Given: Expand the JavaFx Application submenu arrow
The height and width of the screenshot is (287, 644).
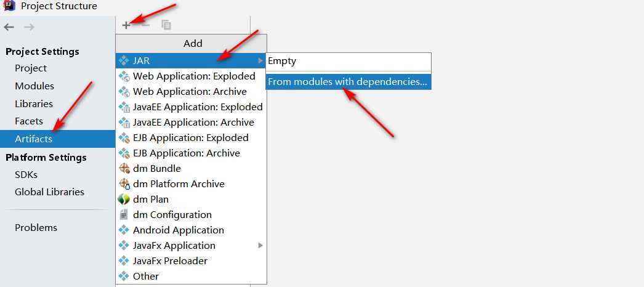Looking at the screenshot, I should pyautogui.click(x=260, y=246).
